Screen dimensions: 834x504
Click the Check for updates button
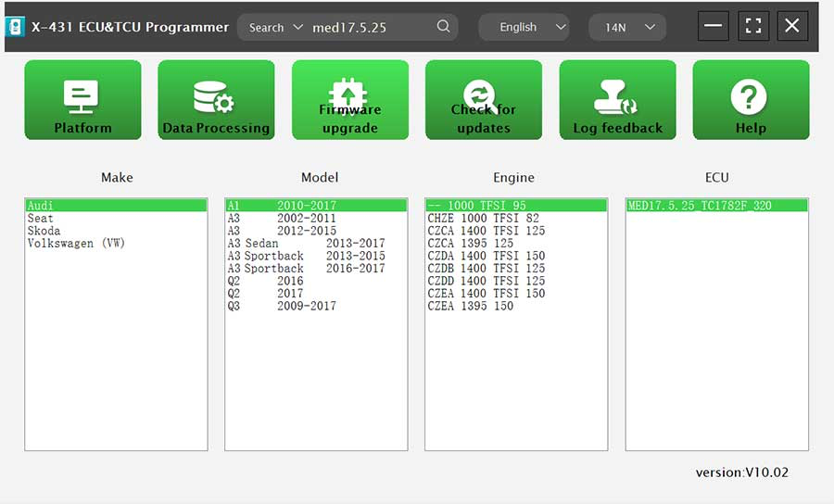pos(484,100)
